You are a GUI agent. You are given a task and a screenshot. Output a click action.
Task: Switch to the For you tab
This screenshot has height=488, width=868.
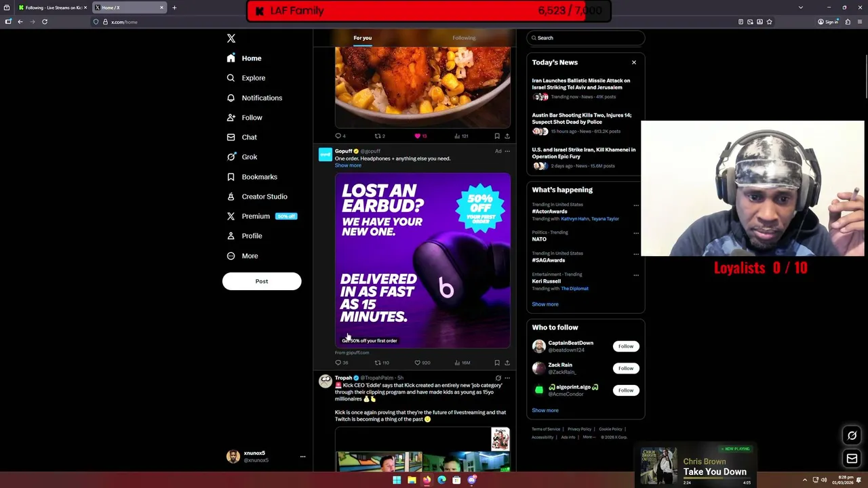362,38
